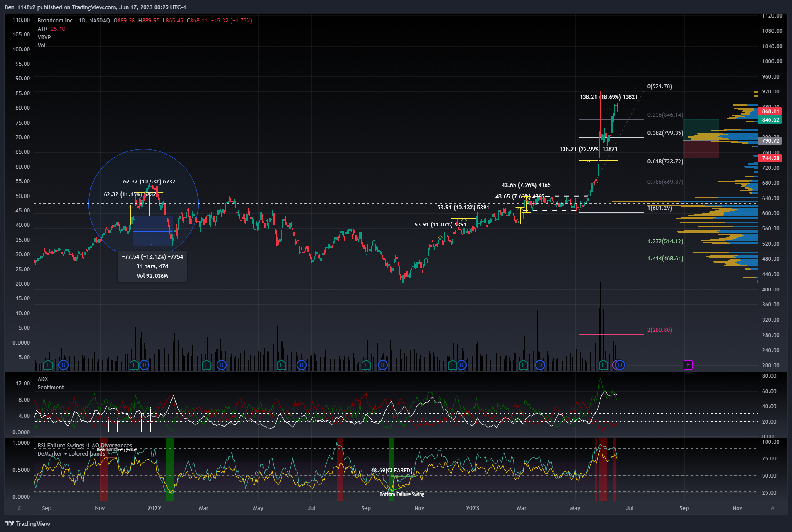The image size is (792, 532).
Task: Click the dividend D marker from late September 2021
Action: point(63,365)
